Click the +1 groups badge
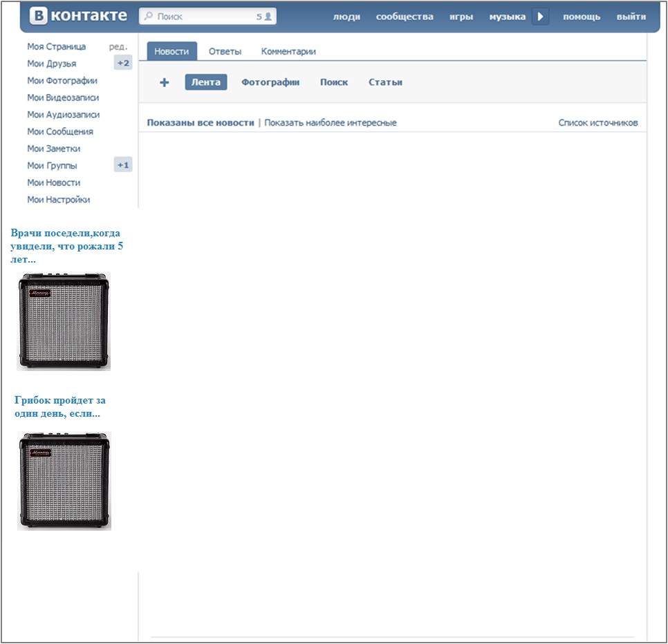 coord(123,164)
